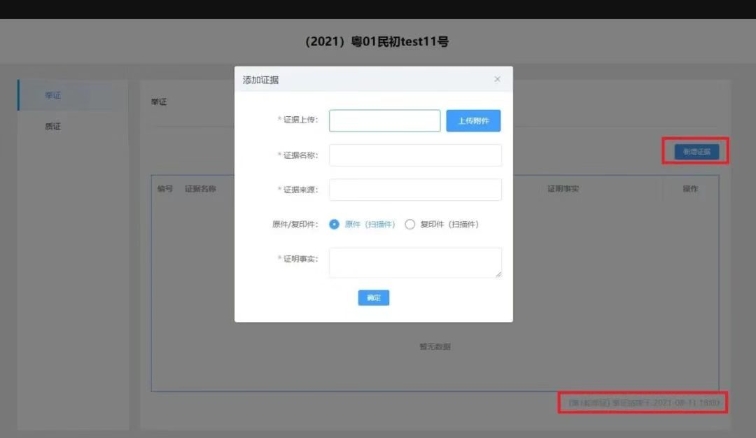Confirm the form with 确定 button
The image size is (756, 438).
[373, 298]
